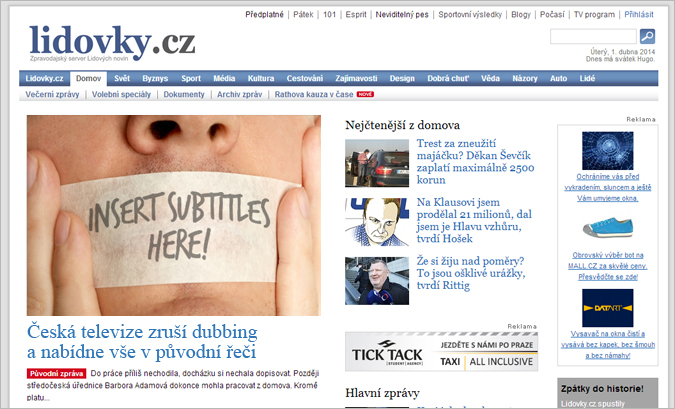The width and height of the screenshot is (675, 409).
Task: Click the red NOVÉ badge
Action: click(x=365, y=94)
